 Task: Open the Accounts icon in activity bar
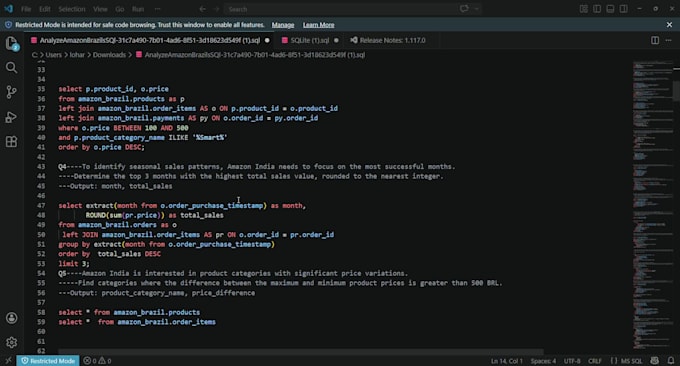[12, 318]
